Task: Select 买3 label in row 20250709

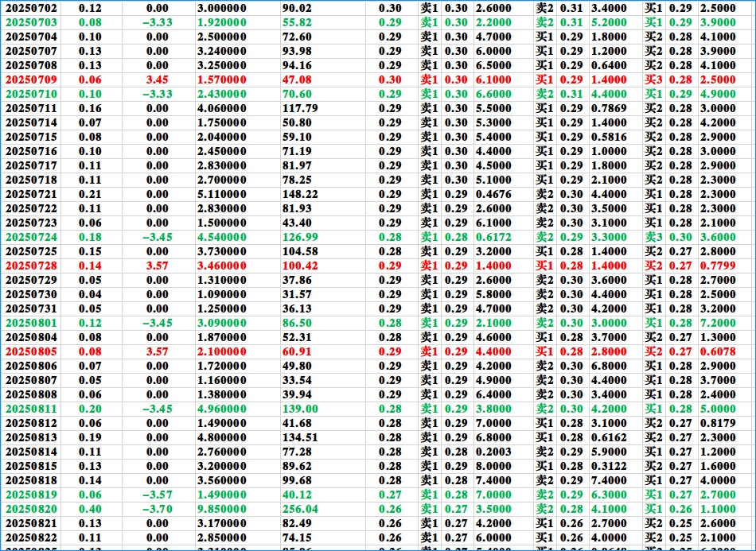Action: point(654,80)
